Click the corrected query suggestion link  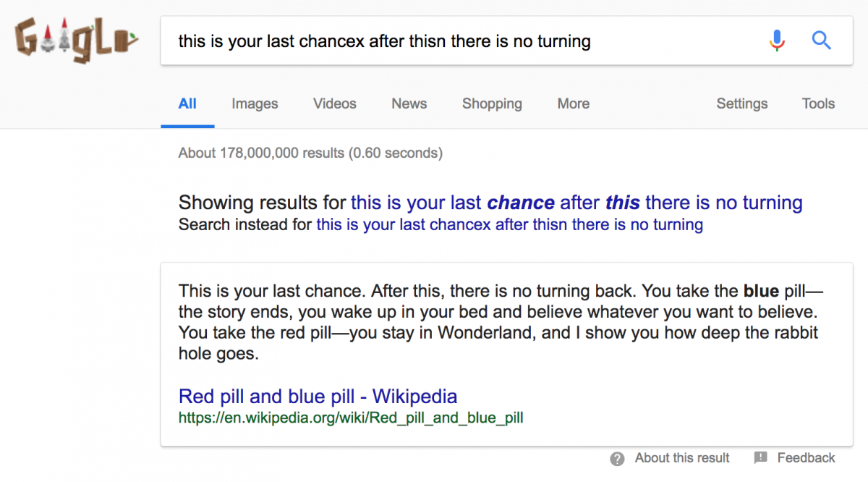(x=576, y=203)
